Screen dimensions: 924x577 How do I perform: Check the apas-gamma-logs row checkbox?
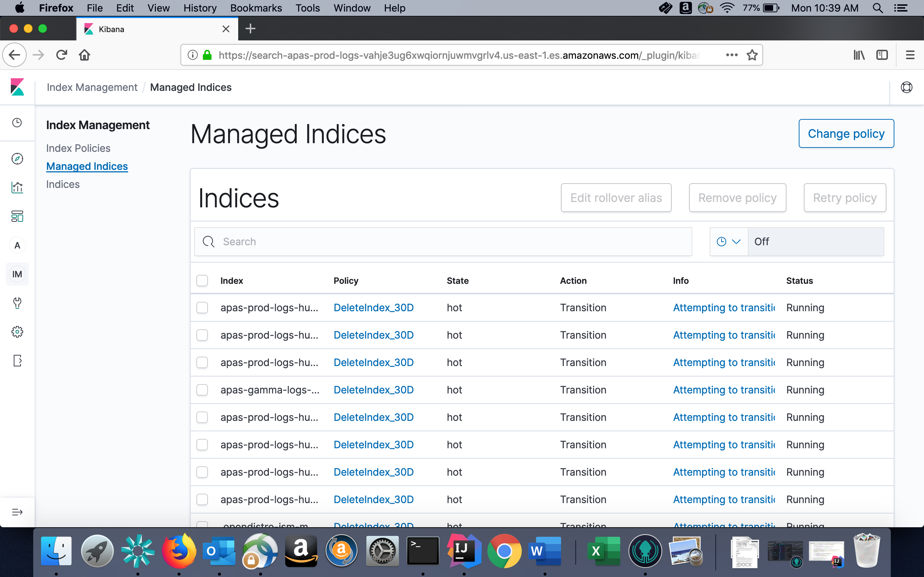coord(202,389)
